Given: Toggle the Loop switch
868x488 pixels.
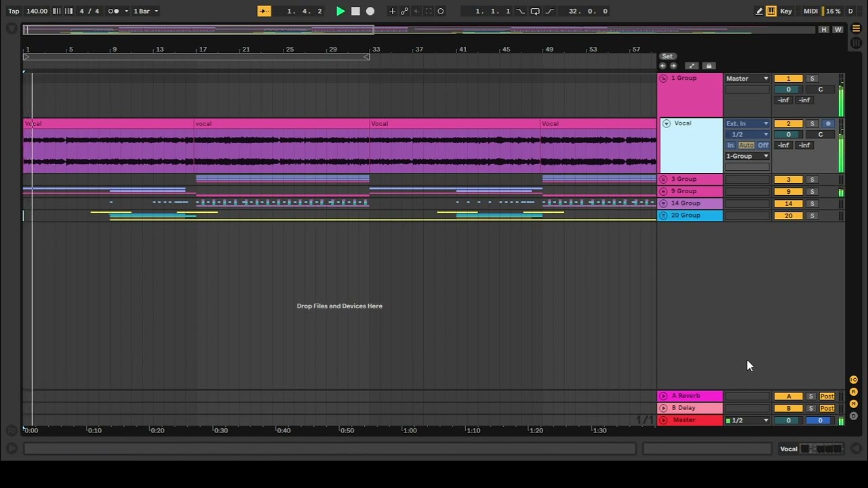Looking at the screenshot, I should (535, 11).
